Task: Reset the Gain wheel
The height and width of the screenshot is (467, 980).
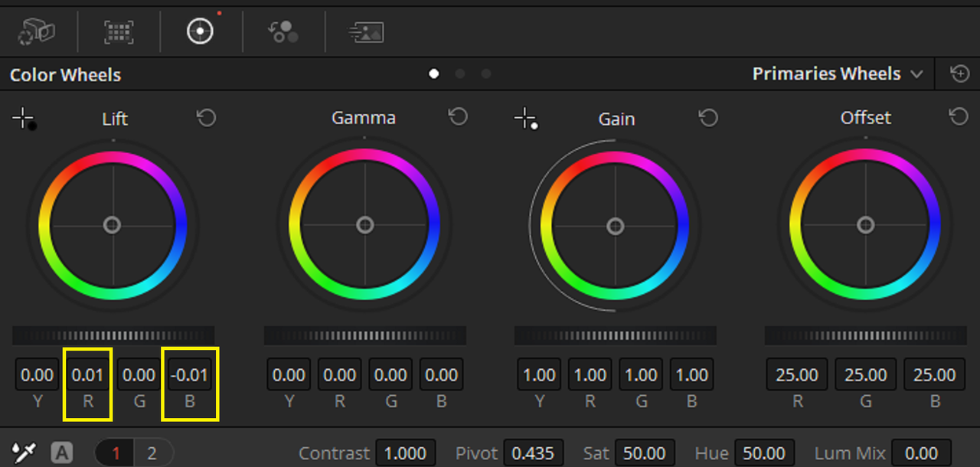Action: pos(708,117)
